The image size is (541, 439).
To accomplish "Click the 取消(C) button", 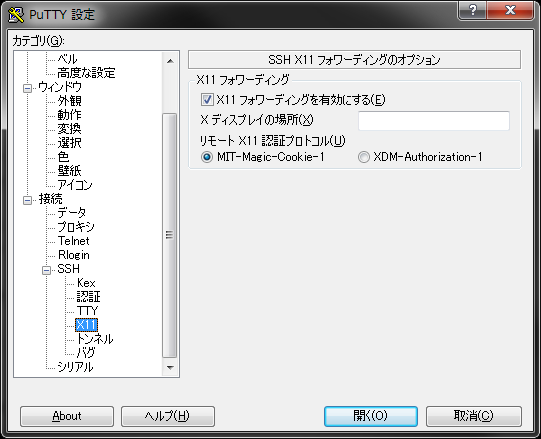I will pos(474,416).
